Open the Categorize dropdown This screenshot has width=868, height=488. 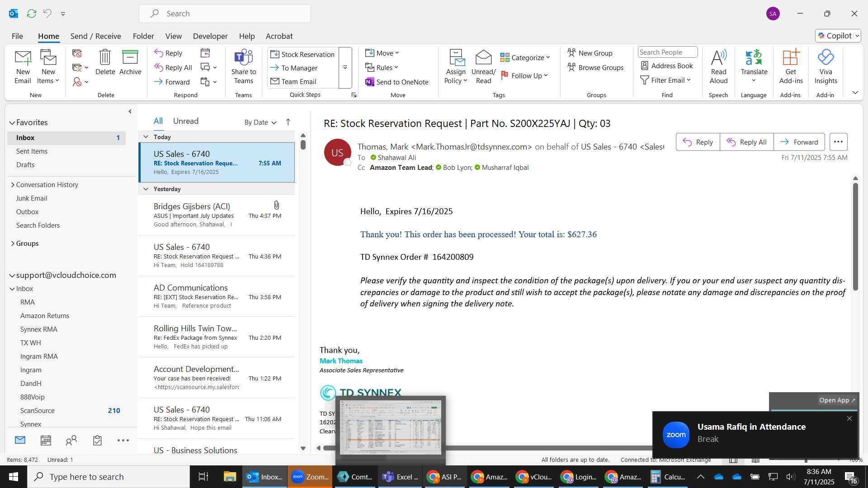point(525,58)
